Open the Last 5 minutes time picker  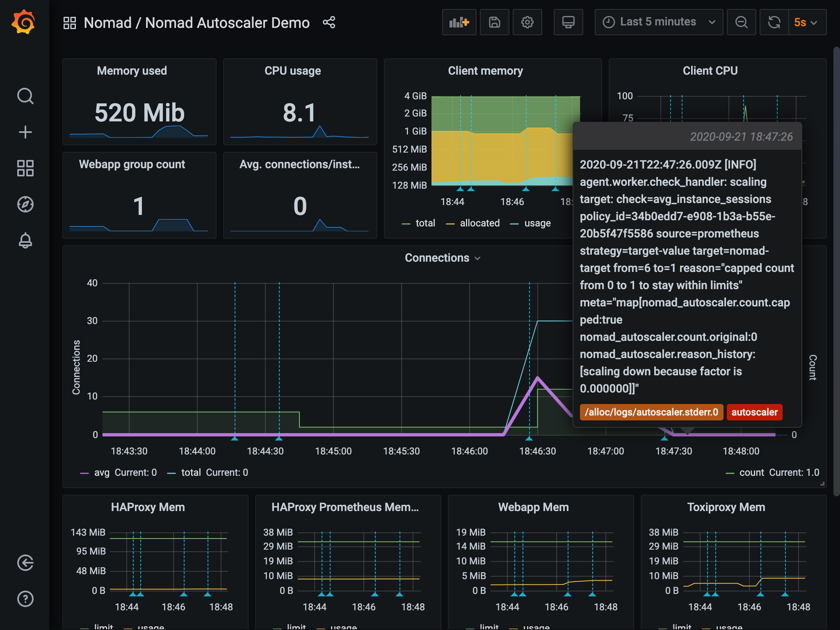[x=658, y=22]
